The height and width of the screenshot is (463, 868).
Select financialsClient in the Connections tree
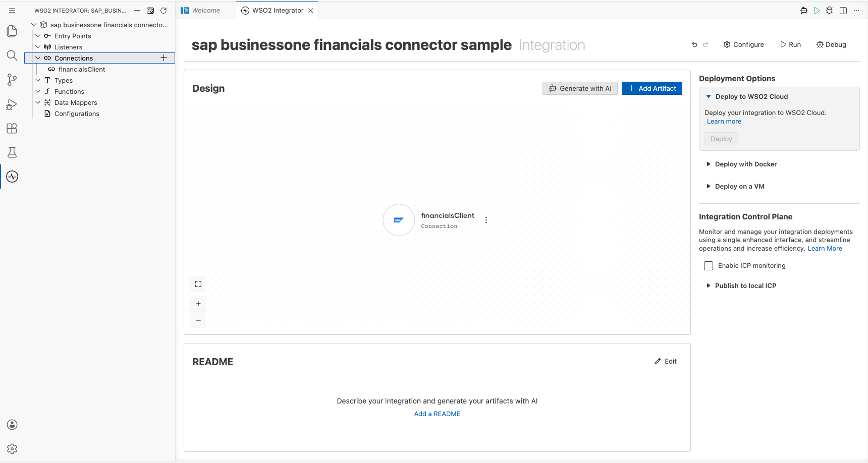click(82, 70)
